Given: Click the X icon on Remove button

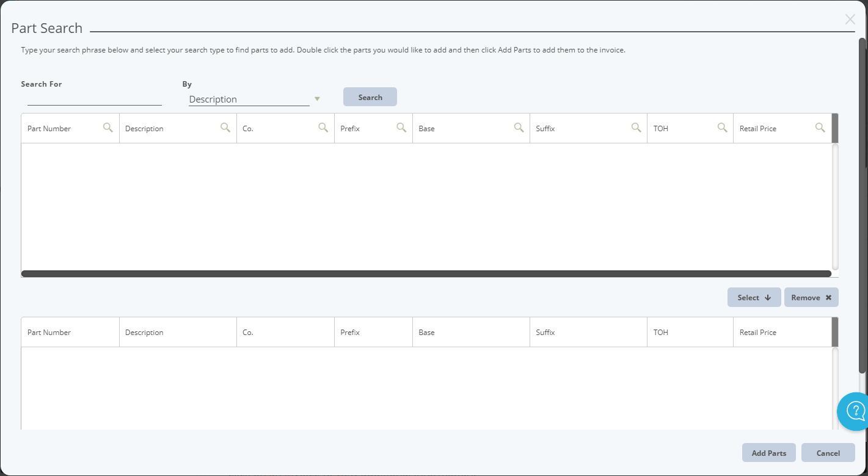Looking at the screenshot, I should (x=828, y=297).
